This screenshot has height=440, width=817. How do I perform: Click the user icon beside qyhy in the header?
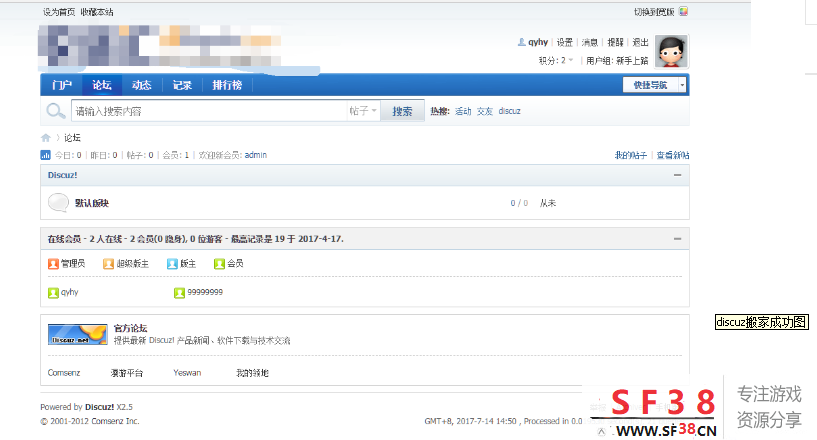[521, 42]
